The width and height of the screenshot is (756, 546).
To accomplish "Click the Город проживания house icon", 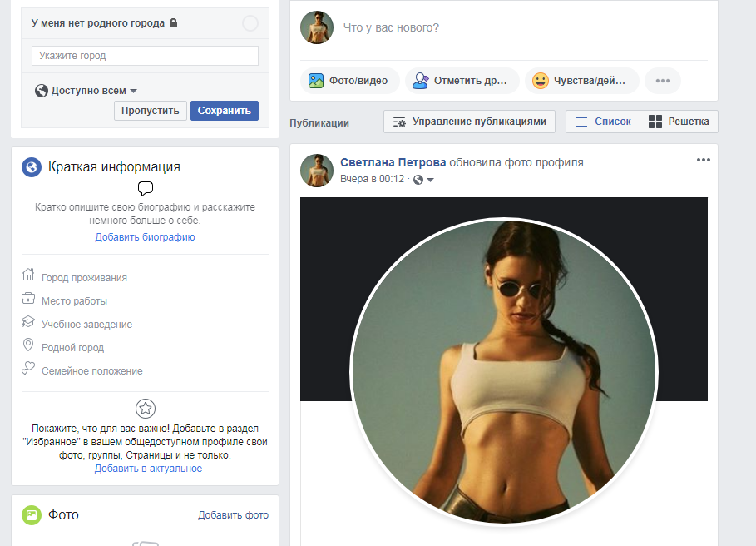I will click(x=28, y=276).
